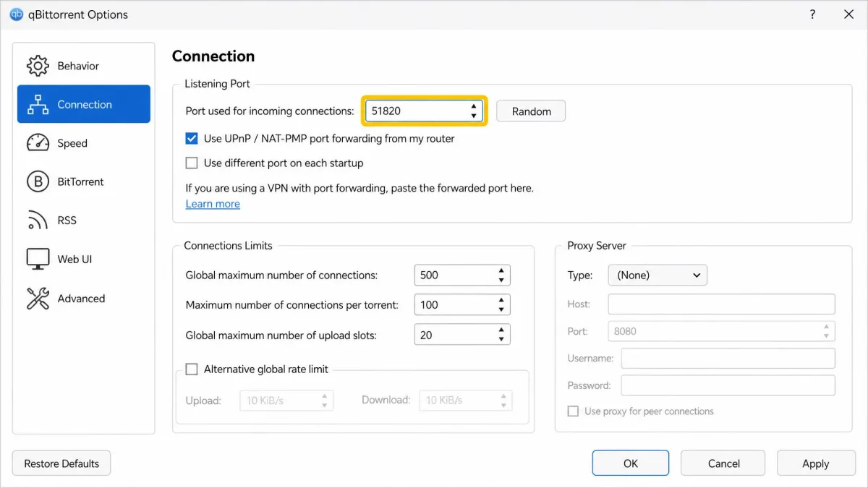This screenshot has width=868, height=488.
Task: Switch to the Web UI settings page
Action: (x=84, y=259)
